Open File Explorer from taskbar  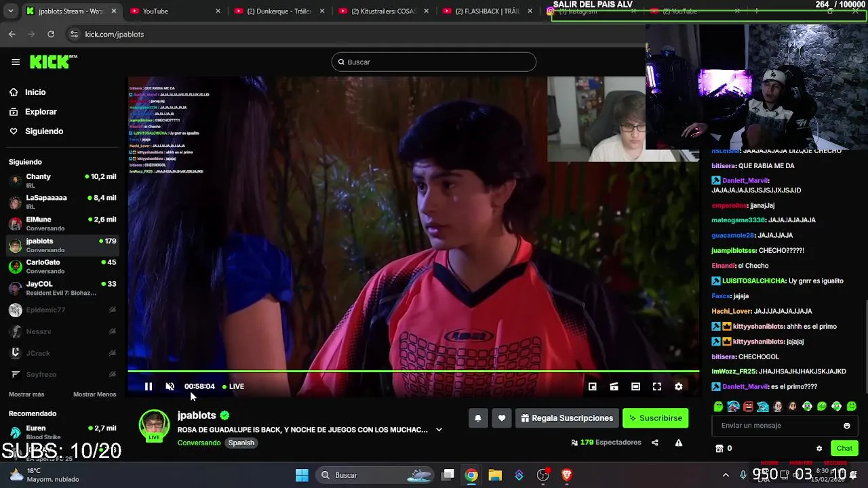495,475
